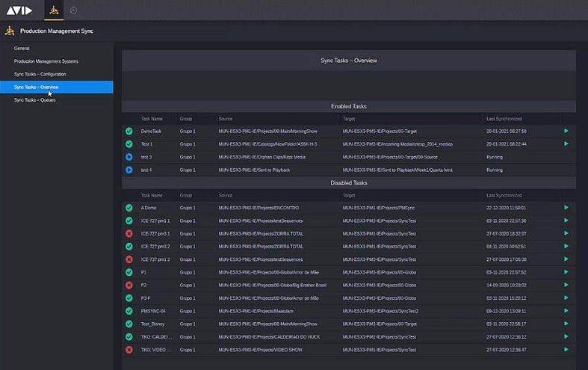Click the Disabled Tasks section header

pos(349,183)
